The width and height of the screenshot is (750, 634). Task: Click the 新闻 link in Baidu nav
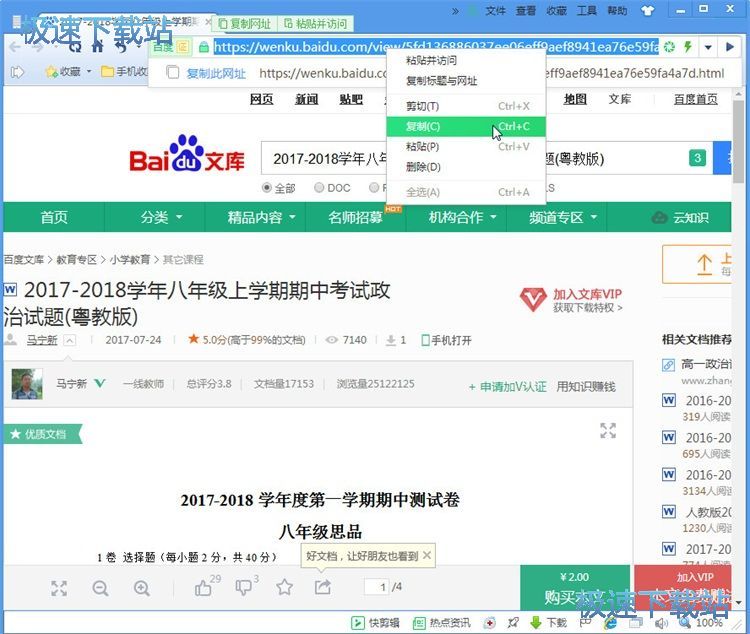307,99
